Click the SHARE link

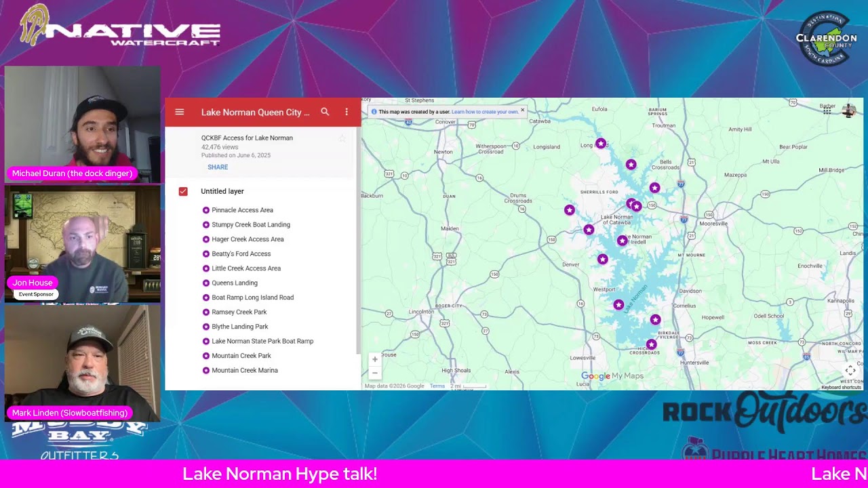218,167
